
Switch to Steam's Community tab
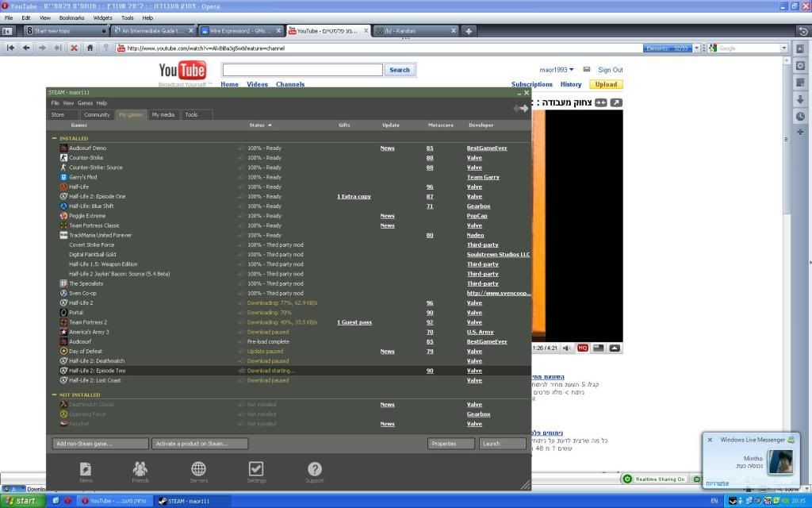(x=97, y=114)
